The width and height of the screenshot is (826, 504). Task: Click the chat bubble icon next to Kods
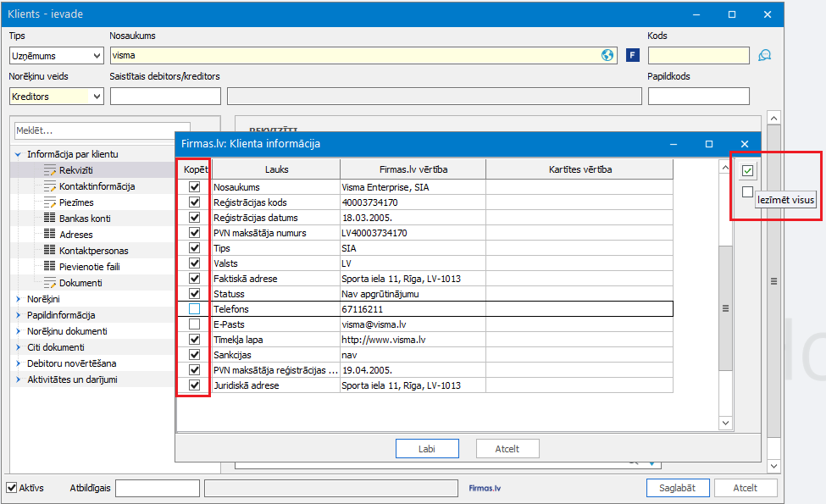coord(764,55)
